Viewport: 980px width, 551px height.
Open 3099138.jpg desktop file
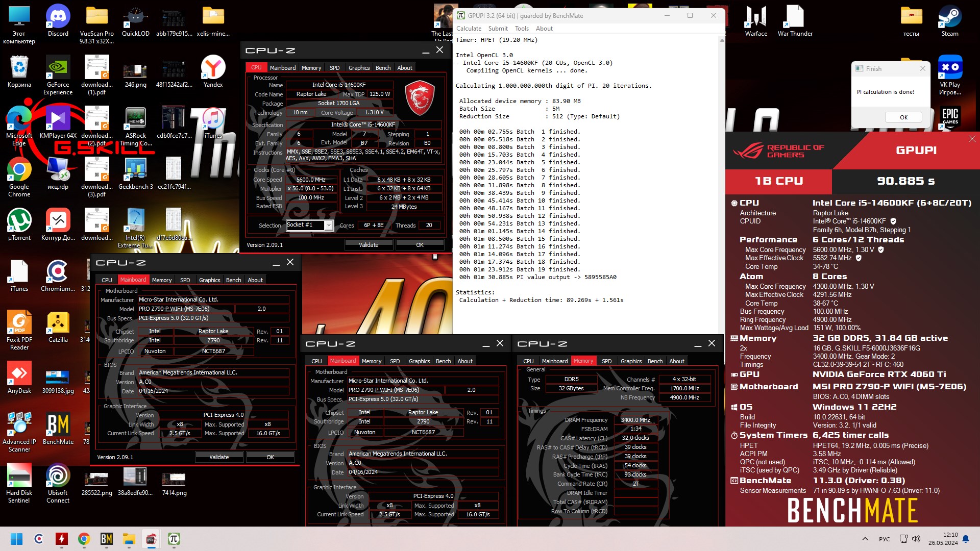(x=58, y=381)
